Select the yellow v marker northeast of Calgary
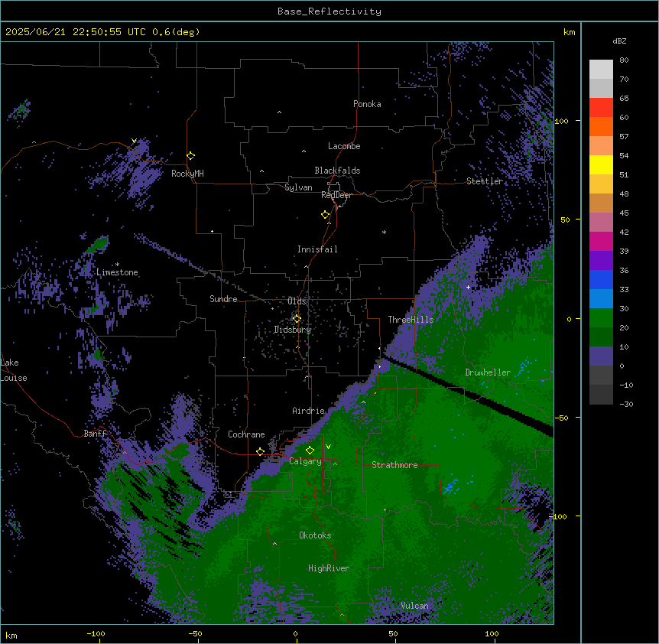 [x=328, y=447]
